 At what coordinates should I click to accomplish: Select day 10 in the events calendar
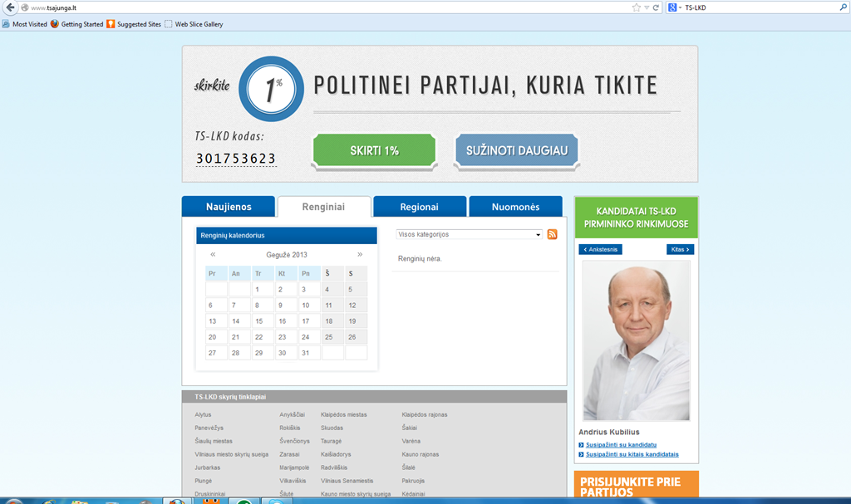309,306
